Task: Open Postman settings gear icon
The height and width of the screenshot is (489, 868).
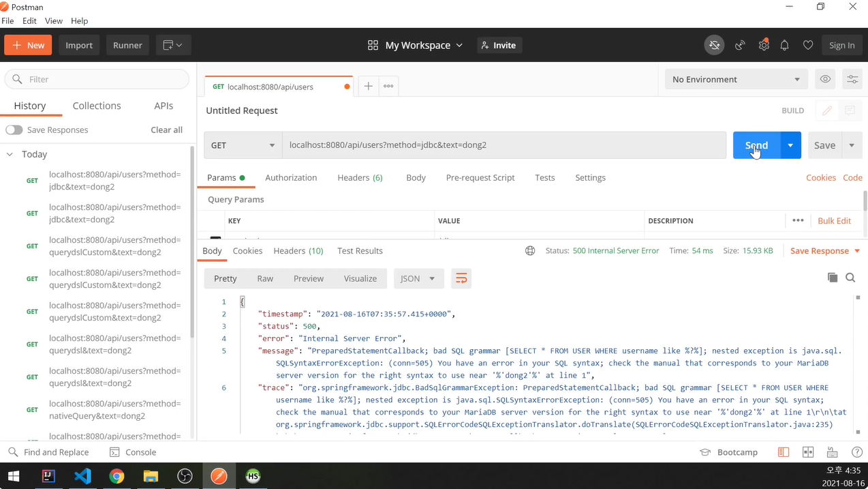Action: (763, 45)
